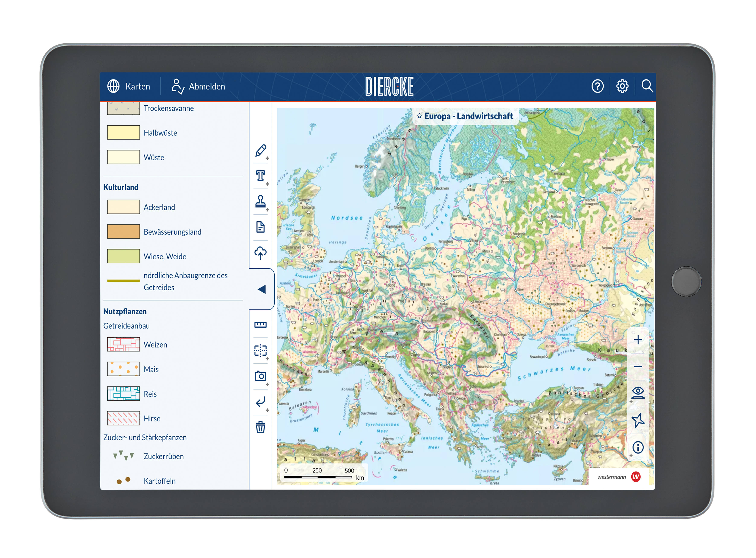Collapse the legend panel arrow
Viewport: 756px width, 558px height.
[x=262, y=289]
